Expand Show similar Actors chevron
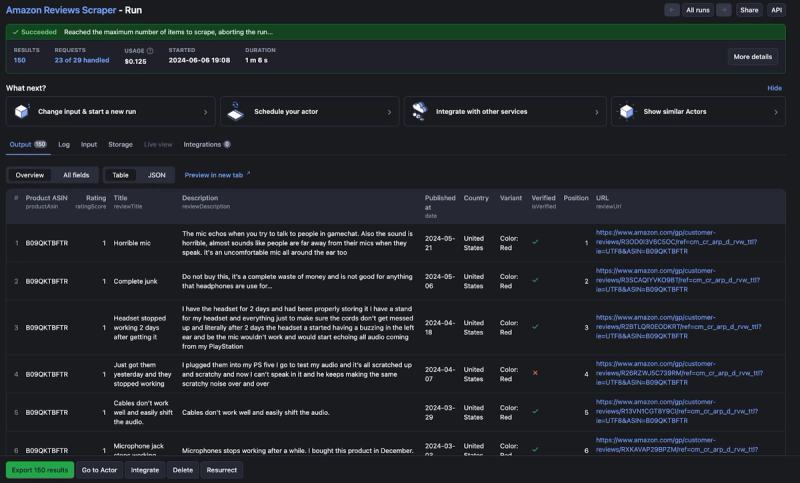Viewport: 800px width, 483px height. [776, 112]
